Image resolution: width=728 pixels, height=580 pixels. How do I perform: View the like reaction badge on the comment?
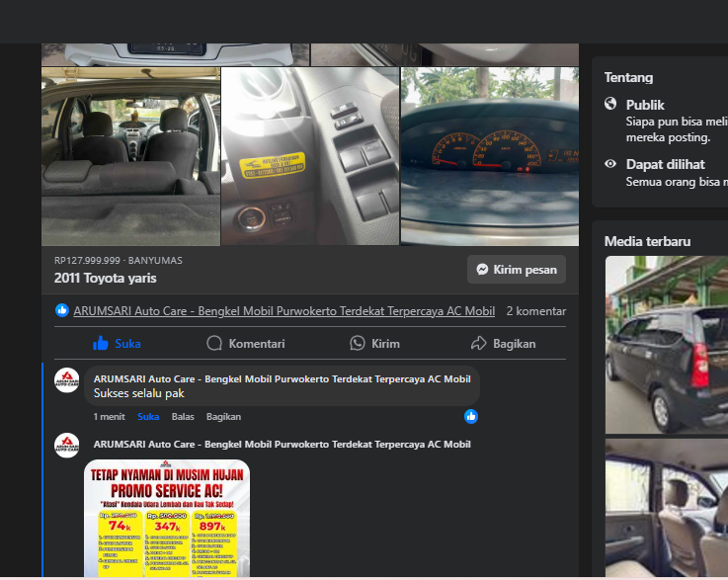[x=471, y=417]
